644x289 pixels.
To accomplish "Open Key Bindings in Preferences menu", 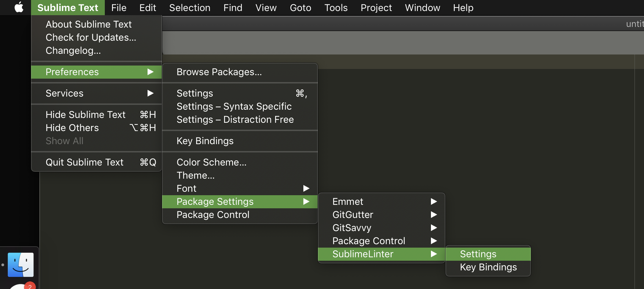I will pos(205,141).
